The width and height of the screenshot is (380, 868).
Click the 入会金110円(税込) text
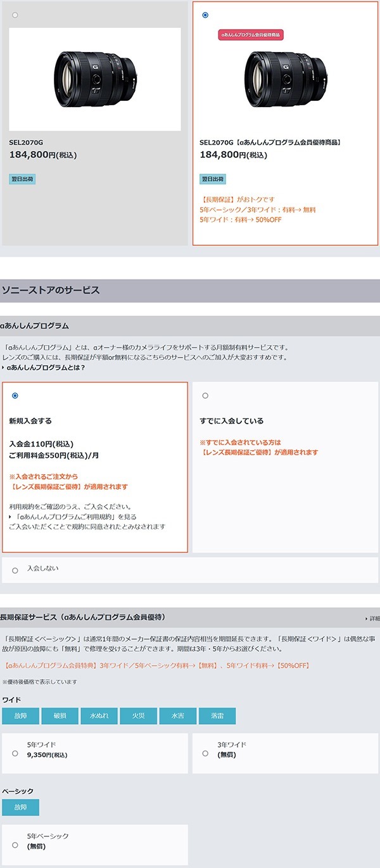(41, 444)
